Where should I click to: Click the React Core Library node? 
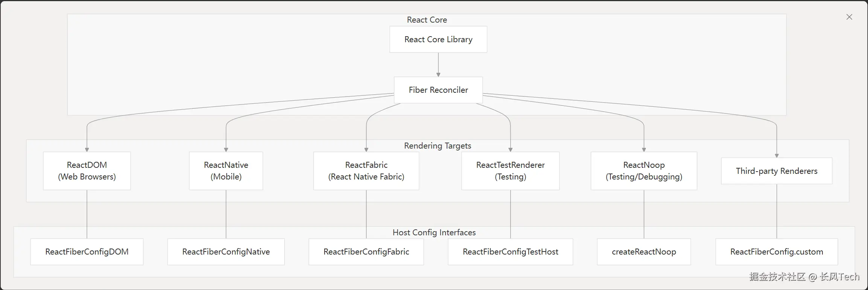[438, 40]
